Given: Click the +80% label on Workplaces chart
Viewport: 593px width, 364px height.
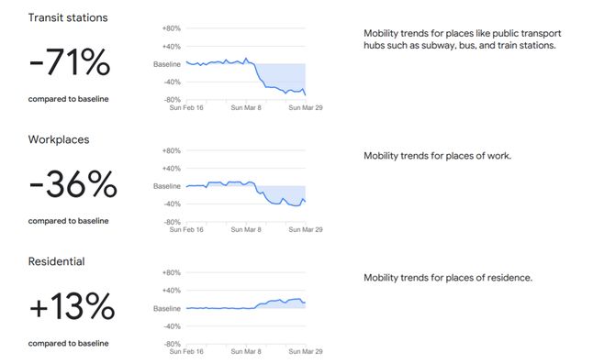Looking at the screenshot, I should tap(172, 150).
